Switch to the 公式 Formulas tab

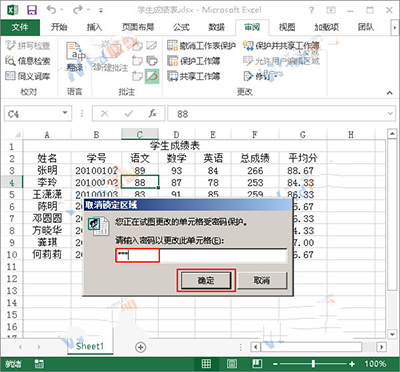181,27
